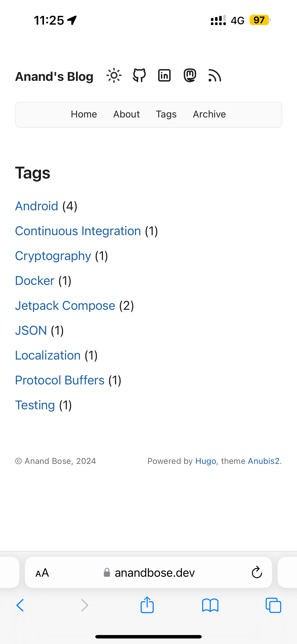Open the Android tag link
This screenshot has width=297, height=644.
(x=37, y=206)
